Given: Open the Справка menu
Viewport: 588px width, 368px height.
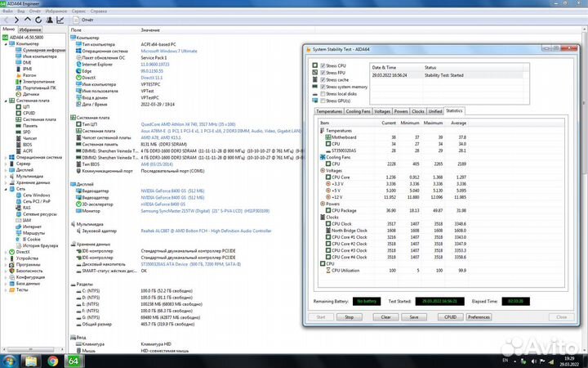Looking at the screenshot, I should click(x=99, y=11).
